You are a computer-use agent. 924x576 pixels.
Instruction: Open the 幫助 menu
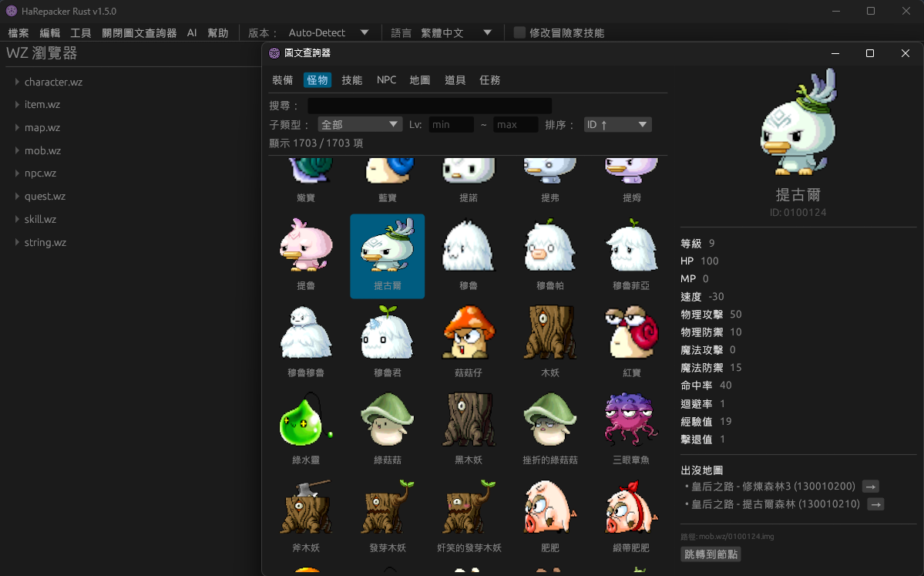217,33
